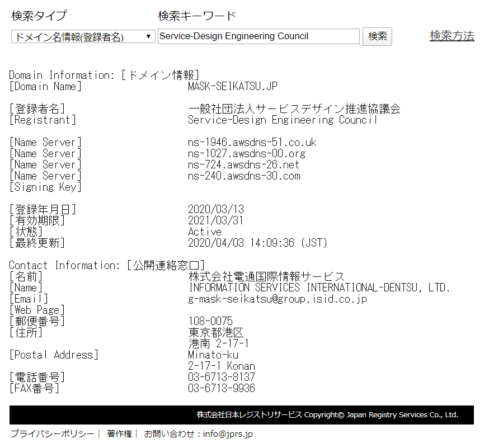
Task: Click the registrant name 一般社団法人サービスデザイン推進協議会
Action: click(x=294, y=109)
